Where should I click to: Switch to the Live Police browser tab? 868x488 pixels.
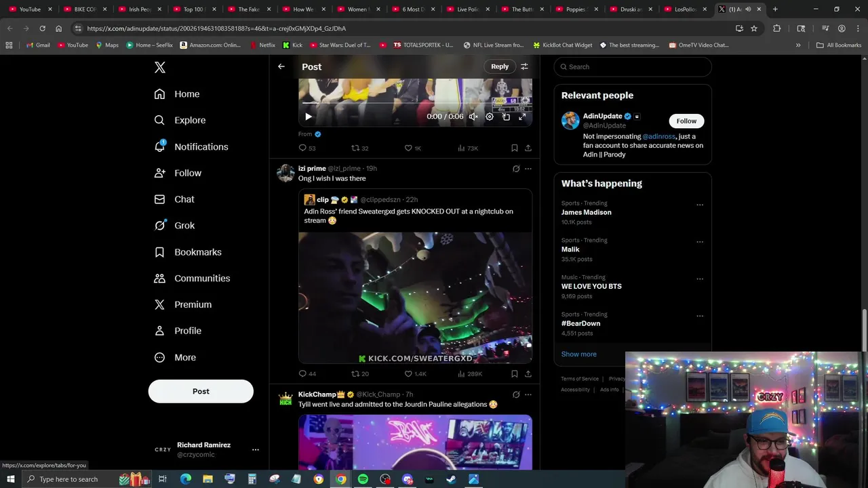(468, 9)
